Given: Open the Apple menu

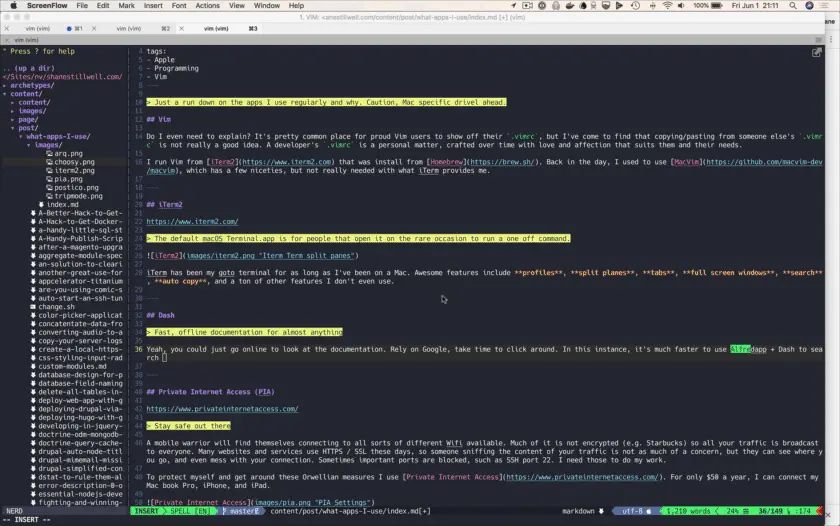Looking at the screenshot, I should coord(13,5).
